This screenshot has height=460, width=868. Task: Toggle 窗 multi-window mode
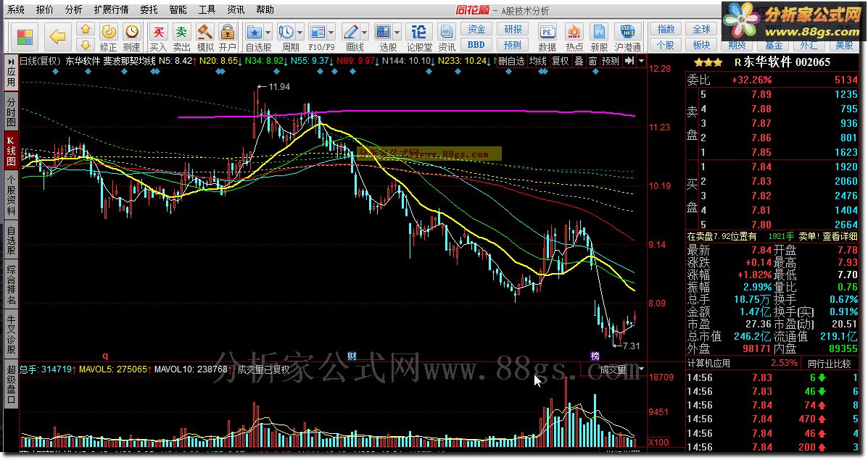593,61
